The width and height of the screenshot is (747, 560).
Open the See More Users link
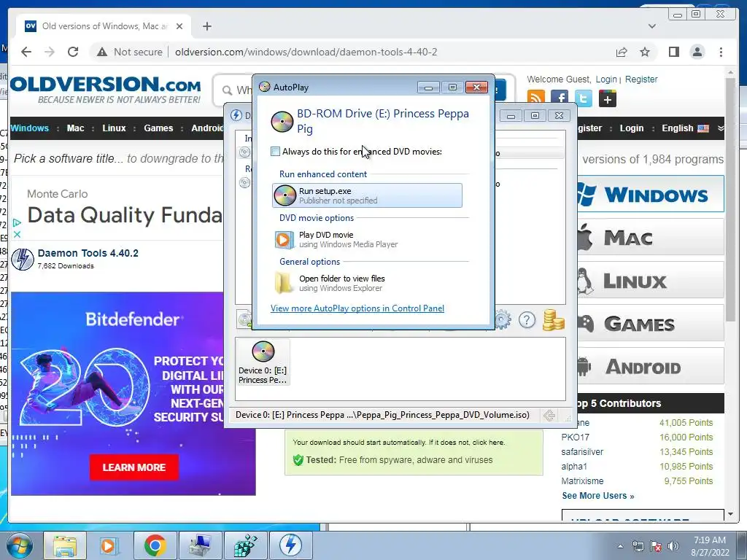598,496
